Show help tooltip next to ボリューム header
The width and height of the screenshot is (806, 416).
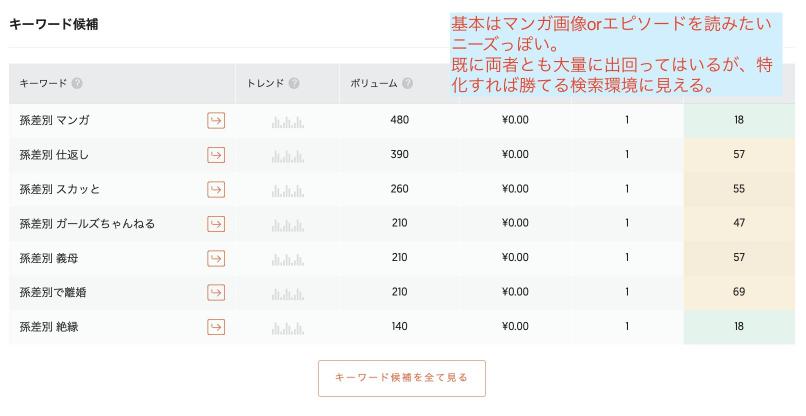[408, 83]
